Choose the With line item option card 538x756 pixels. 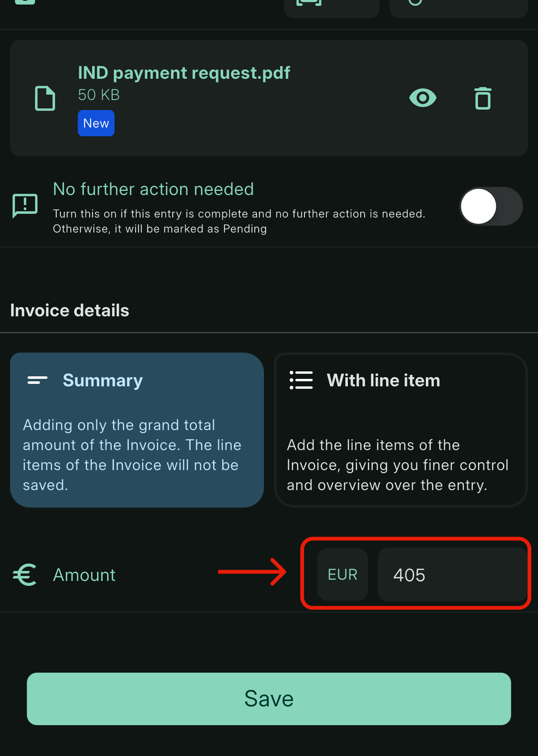401,430
